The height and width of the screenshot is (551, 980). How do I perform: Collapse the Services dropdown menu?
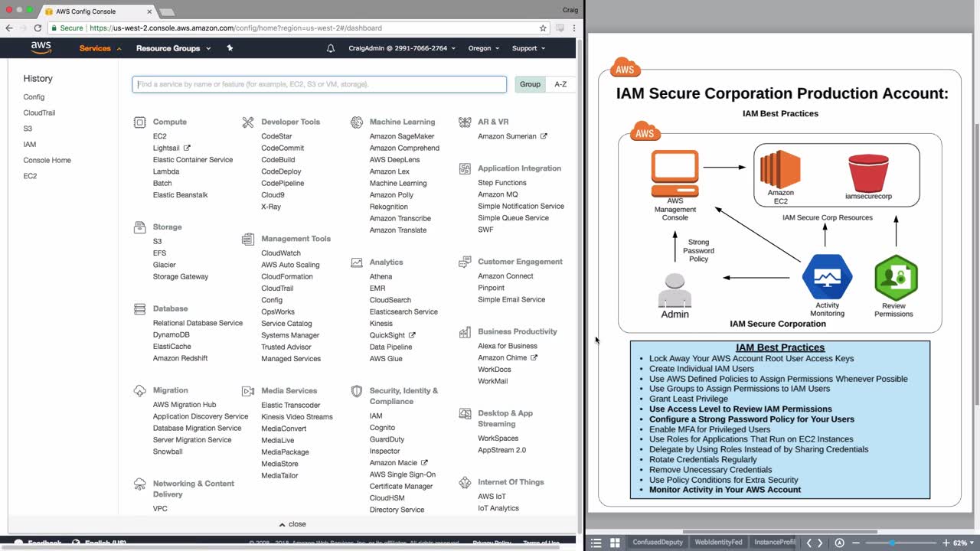[100, 48]
